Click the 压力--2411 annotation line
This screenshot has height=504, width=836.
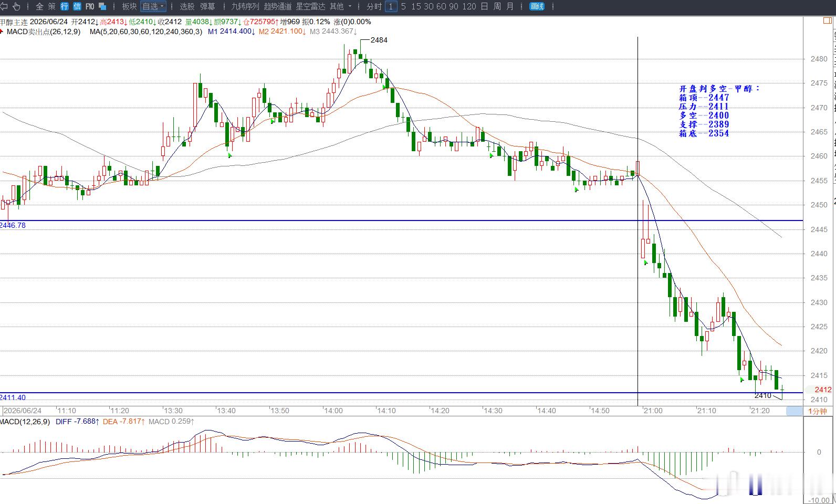pyautogui.click(x=704, y=107)
